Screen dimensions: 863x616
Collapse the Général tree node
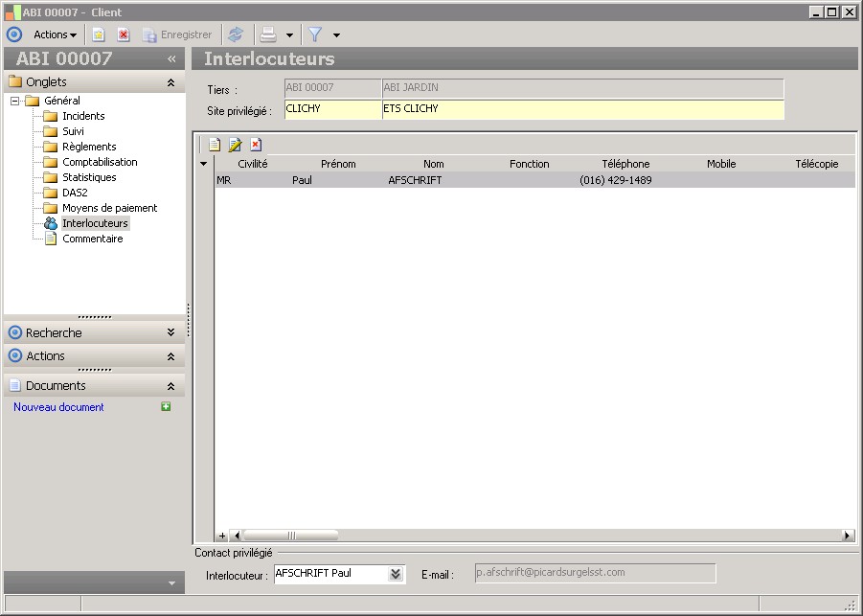click(15, 101)
